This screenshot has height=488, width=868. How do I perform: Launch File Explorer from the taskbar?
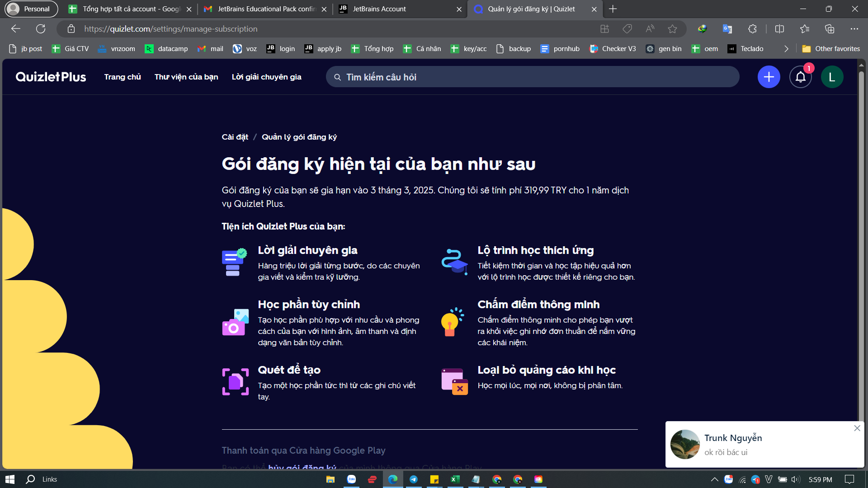(x=330, y=479)
